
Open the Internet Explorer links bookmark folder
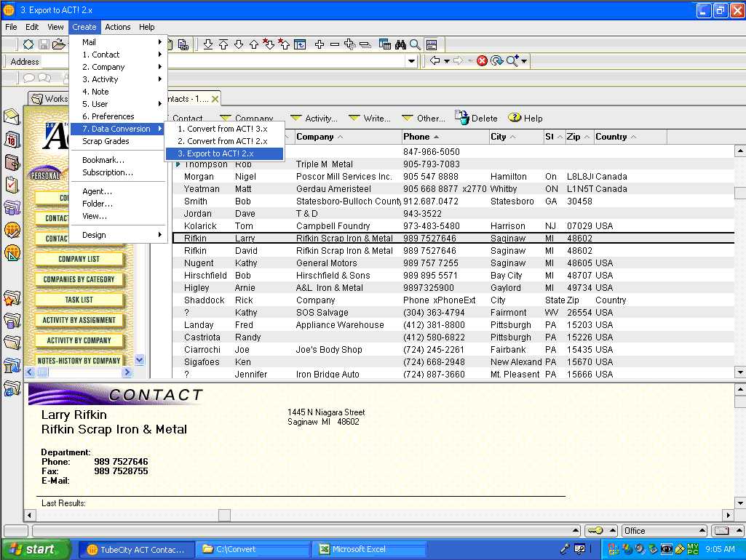[12, 389]
